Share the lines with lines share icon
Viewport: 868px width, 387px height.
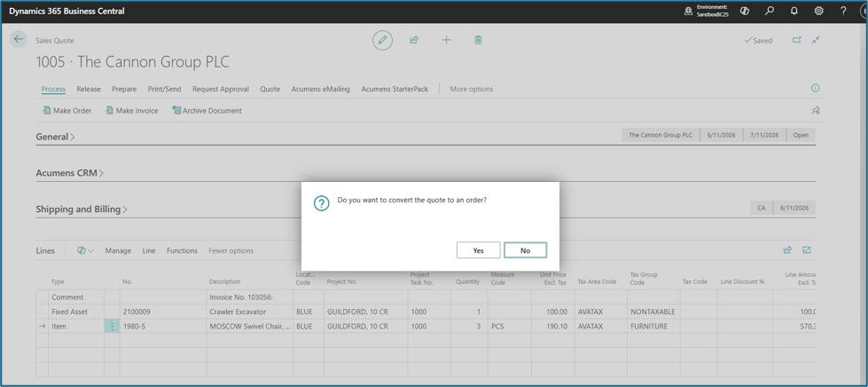(787, 250)
